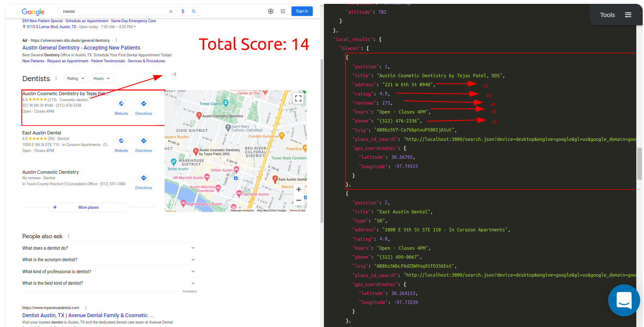Click Terms of Use on the map
The height and width of the screenshot is (327, 644).
297,210
